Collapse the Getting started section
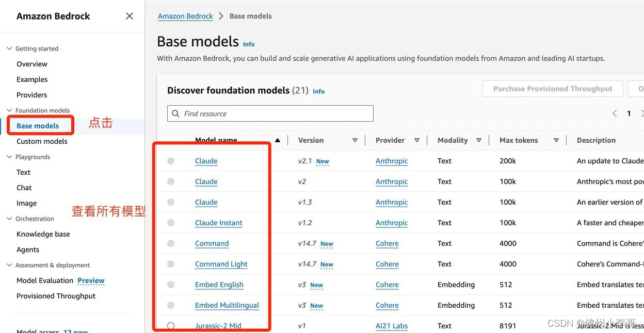Screen dimensions: 644x333 coord(9,48)
